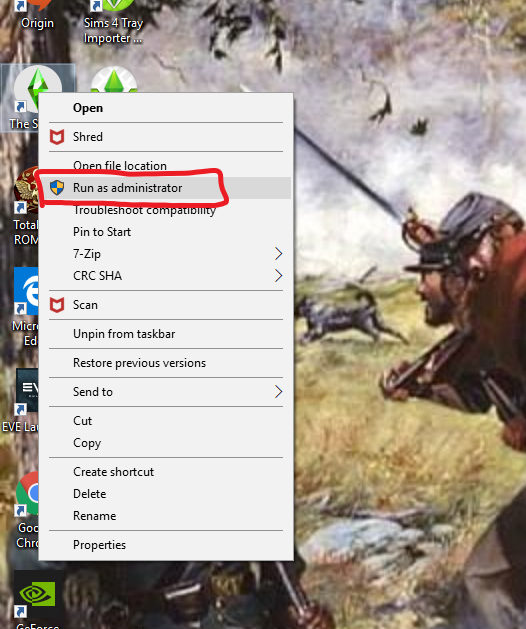Click the Origin icon label text
The height and width of the screenshot is (629, 526).
[x=37, y=23]
